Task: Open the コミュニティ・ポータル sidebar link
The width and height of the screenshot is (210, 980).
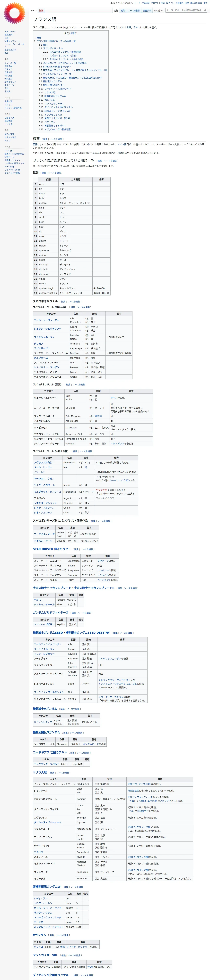Action: click(x=14, y=45)
